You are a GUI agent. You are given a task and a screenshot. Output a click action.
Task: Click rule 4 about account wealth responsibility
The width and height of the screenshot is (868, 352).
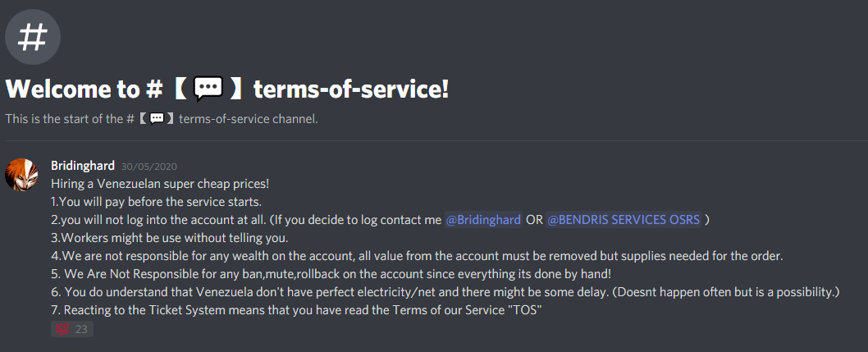point(417,256)
